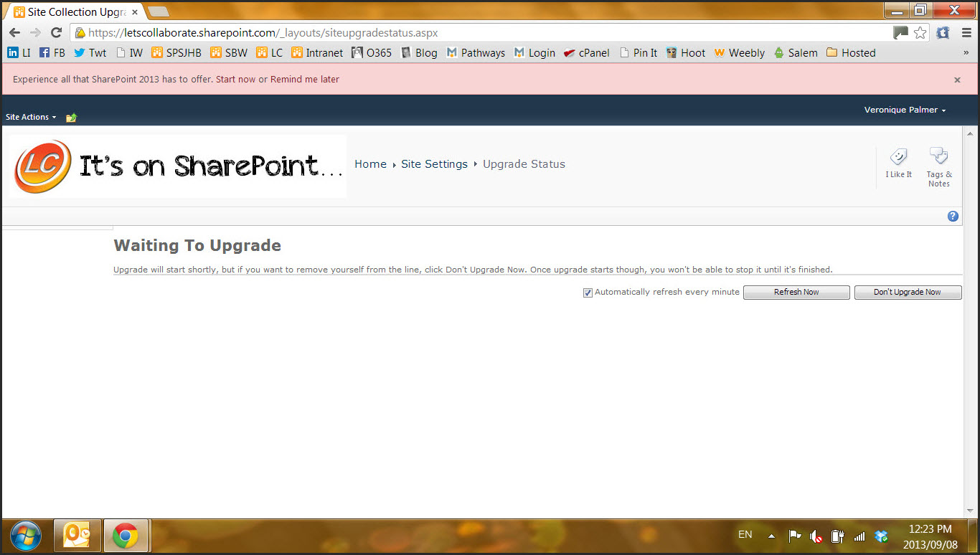Screen dimensions: 980x555
Task: Click the Navigate Up folder icon
Action: pos(71,118)
